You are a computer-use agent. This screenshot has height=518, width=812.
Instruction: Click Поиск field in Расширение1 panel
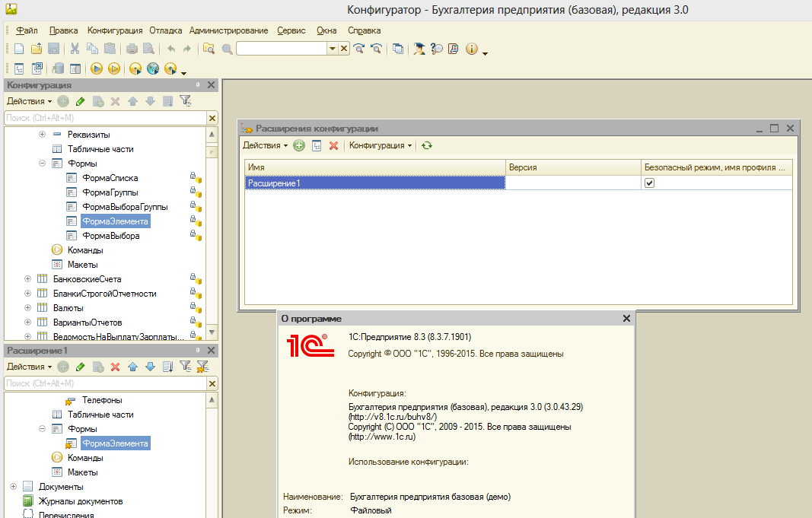[x=106, y=383]
